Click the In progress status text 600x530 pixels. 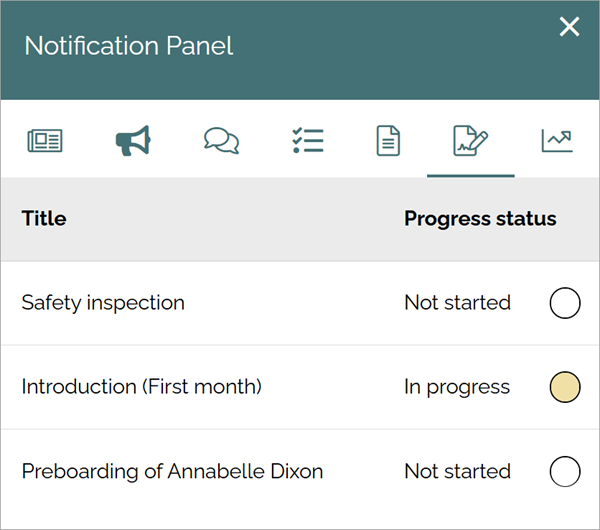[457, 387]
